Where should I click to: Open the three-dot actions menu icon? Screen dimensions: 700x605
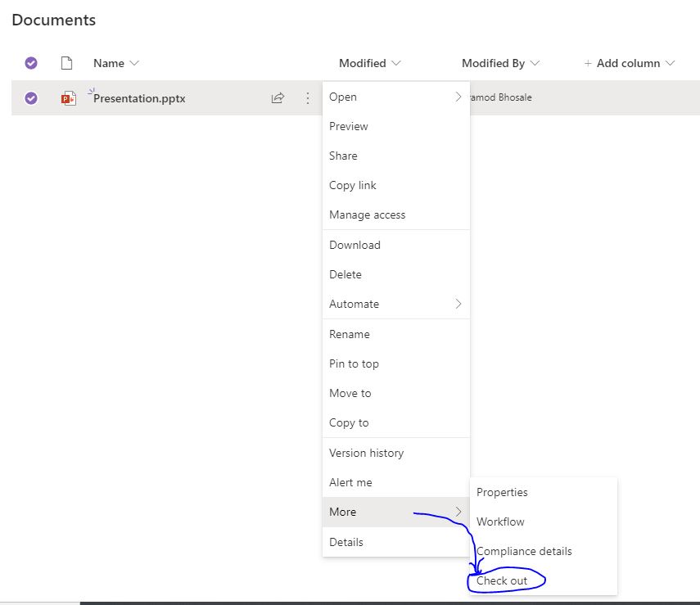coord(308,97)
